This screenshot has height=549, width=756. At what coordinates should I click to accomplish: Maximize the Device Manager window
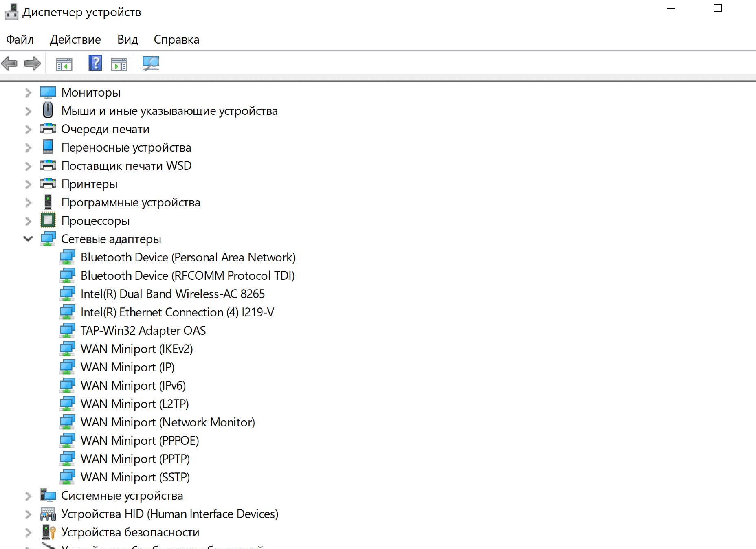click(x=718, y=8)
